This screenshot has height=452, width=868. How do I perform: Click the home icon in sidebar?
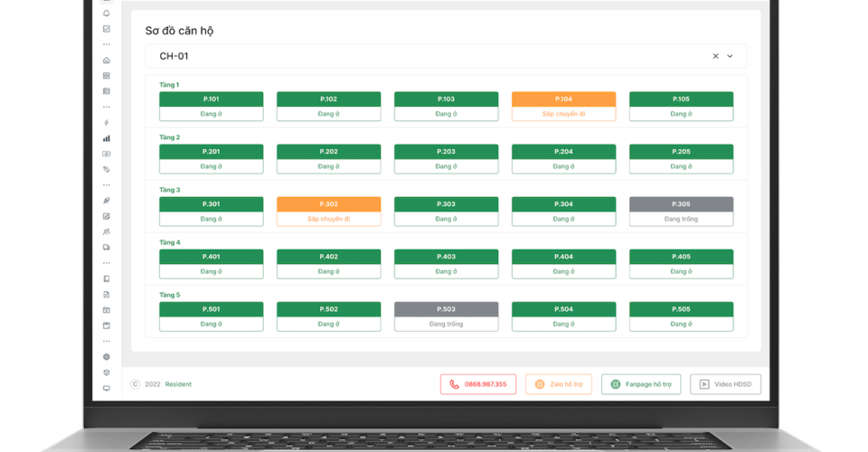tap(107, 61)
